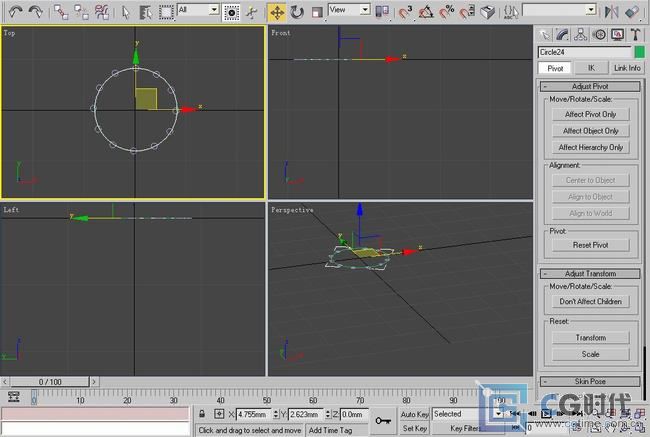
Task: Switch to the Link Info tab
Action: [x=627, y=67]
